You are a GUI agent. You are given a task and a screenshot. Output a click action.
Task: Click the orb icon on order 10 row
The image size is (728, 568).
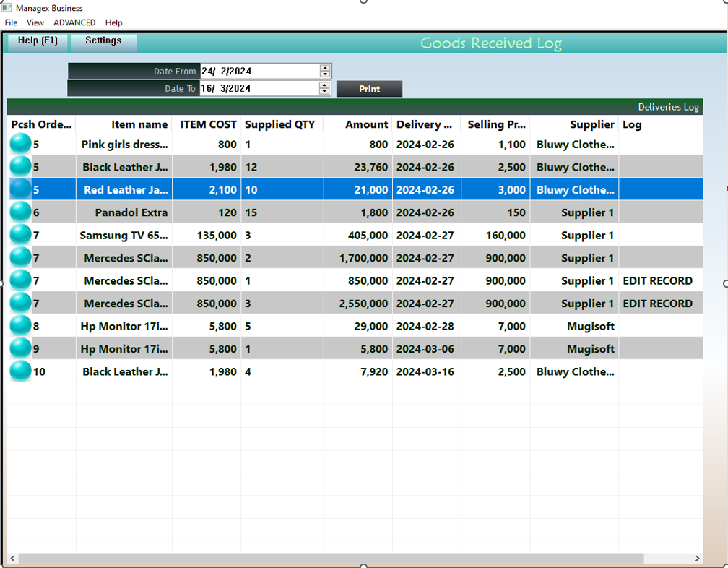pyautogui.click(x=20, y=371)
